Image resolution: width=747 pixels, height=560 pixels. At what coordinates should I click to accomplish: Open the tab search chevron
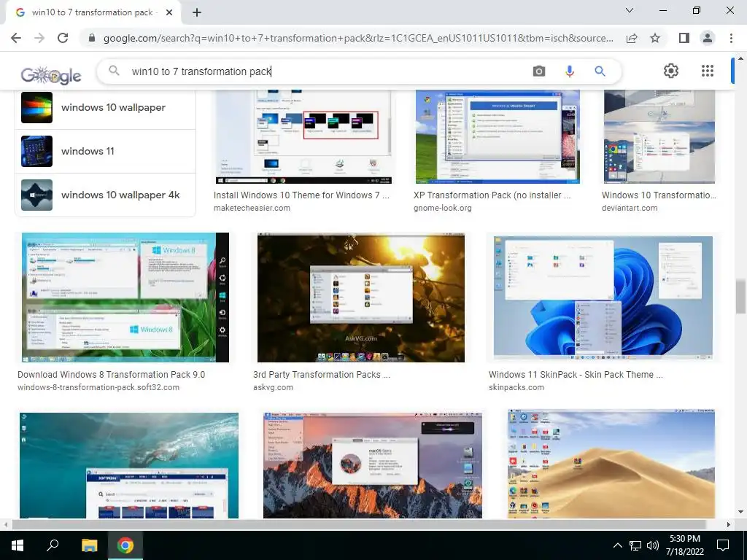coord(630,10)
